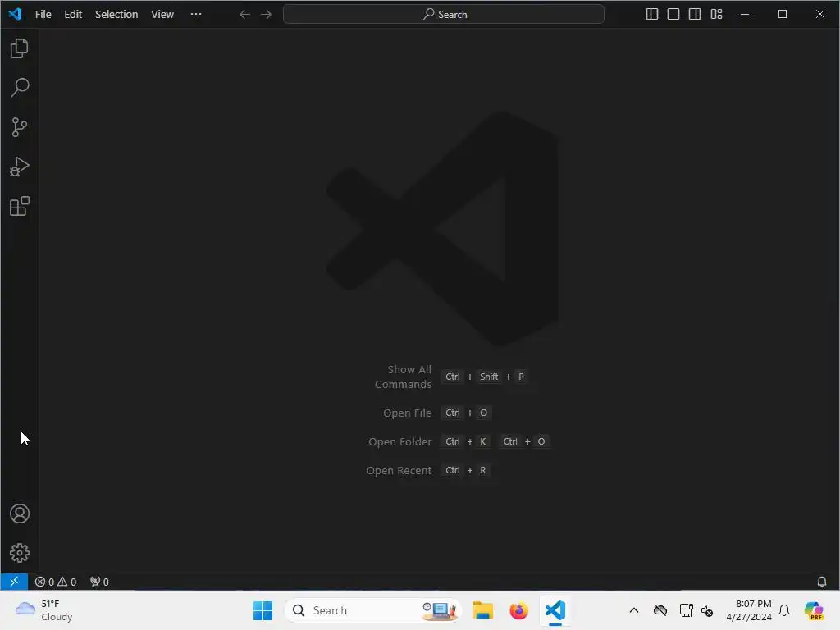Click the VS Code logo in title bar
Viewport: 840px width, 630px height.
[15, 14]
